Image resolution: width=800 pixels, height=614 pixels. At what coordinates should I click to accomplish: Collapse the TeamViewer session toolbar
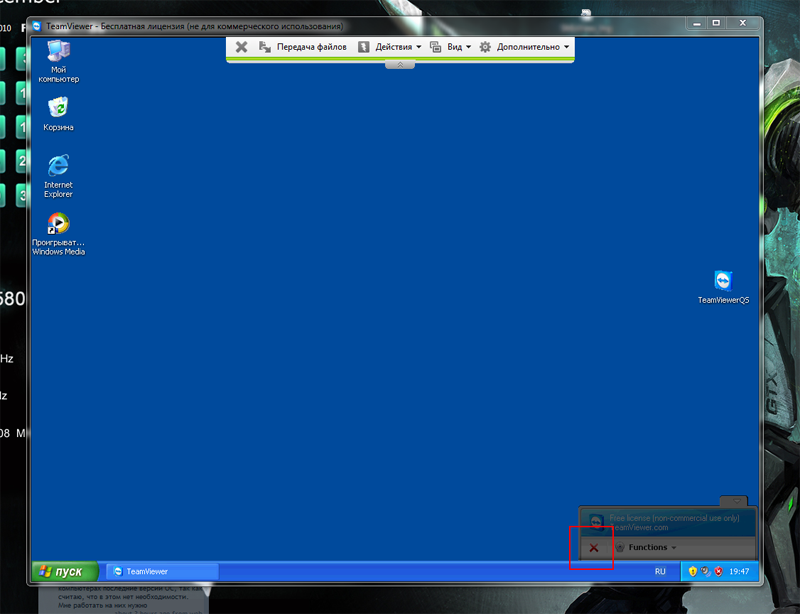pyautogui.click(x=400, y=65)
